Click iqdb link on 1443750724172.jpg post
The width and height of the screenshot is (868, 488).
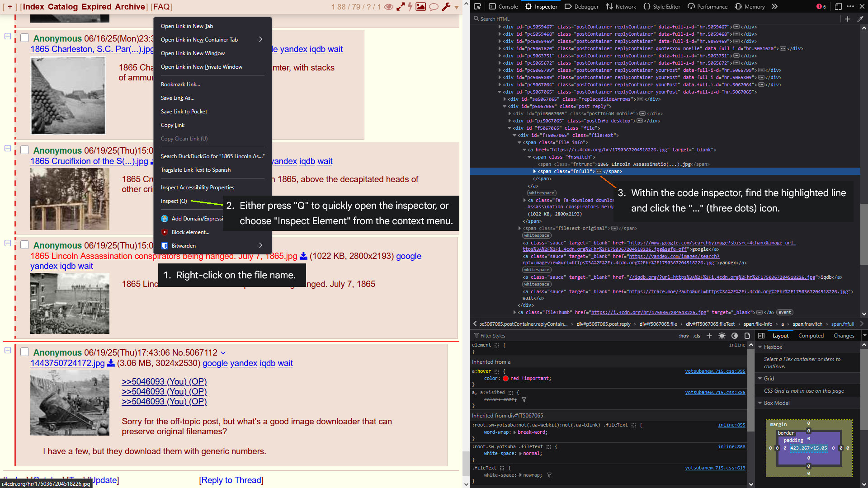coord(267,363)
